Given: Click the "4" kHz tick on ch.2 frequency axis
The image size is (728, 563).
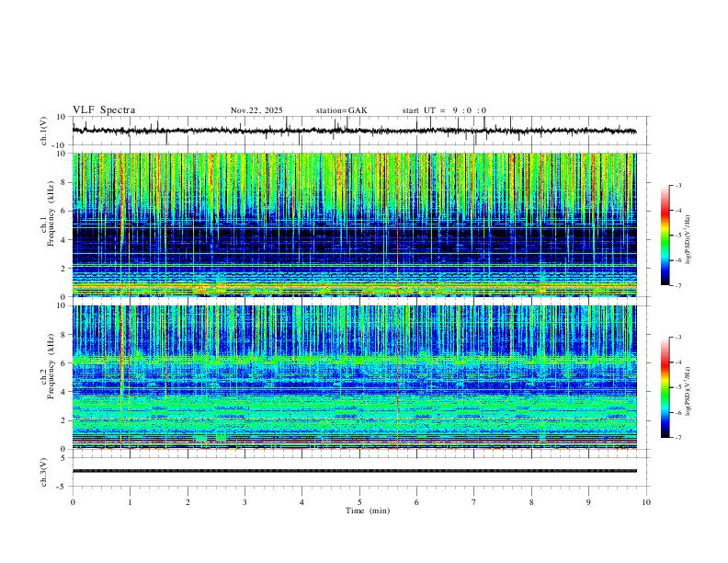Looking at the screenshot, I should (x=64, y=392).
